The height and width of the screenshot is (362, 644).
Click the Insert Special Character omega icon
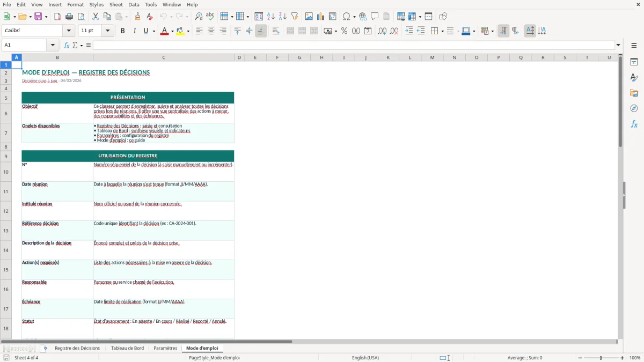click(x=347, y=17)
